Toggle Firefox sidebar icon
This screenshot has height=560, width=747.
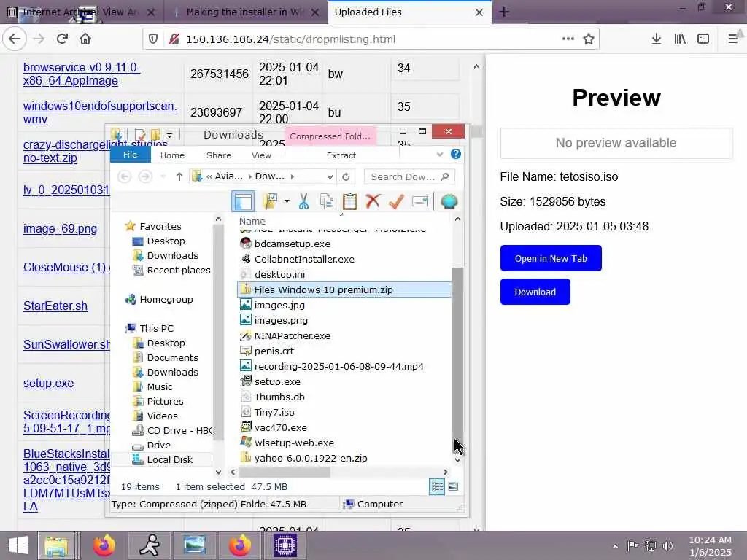tap(703, 39)
